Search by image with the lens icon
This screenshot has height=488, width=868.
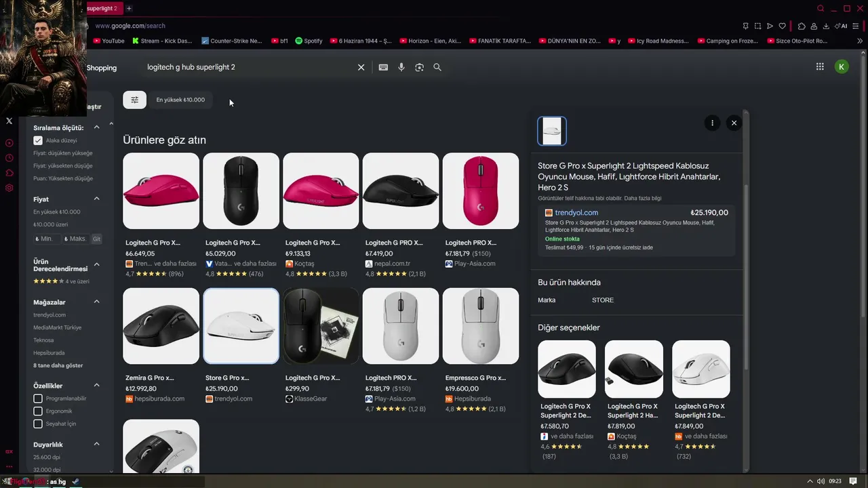click(x=419, y=67)
